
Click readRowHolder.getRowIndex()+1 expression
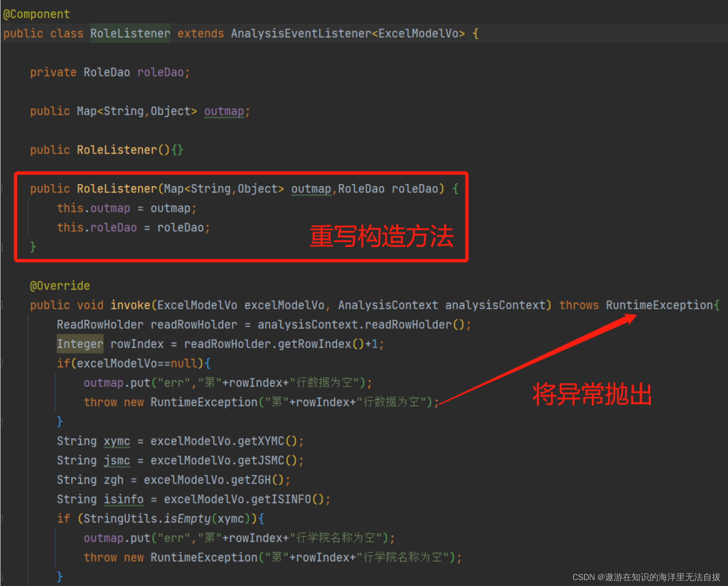(x=281, y=344)
